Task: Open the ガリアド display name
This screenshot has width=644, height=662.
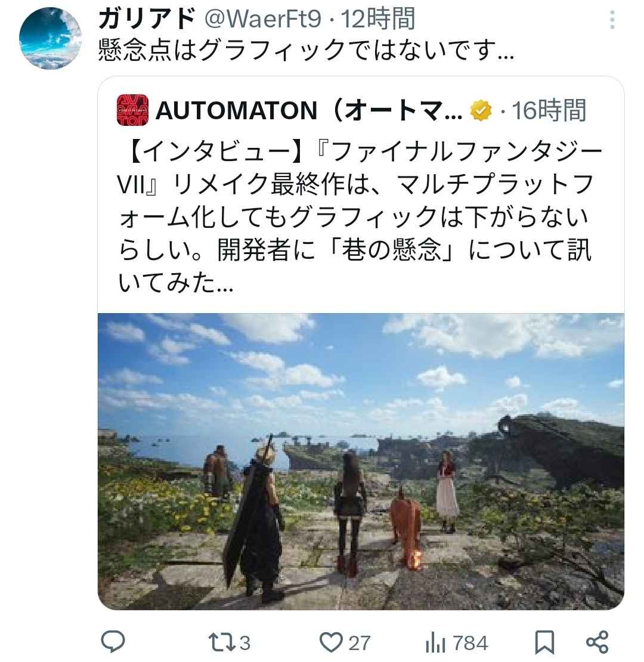Action: click(x=147, y=19)
